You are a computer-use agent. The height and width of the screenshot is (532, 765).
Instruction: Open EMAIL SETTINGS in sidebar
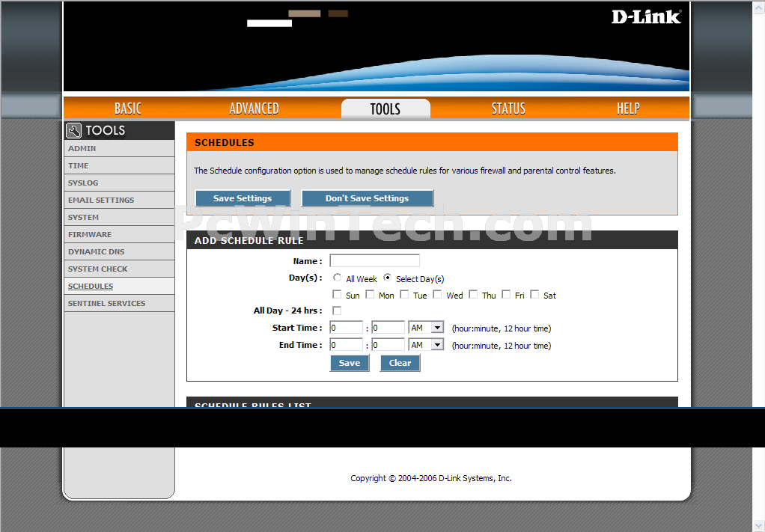pyautogui.click(x=119, y=200)
